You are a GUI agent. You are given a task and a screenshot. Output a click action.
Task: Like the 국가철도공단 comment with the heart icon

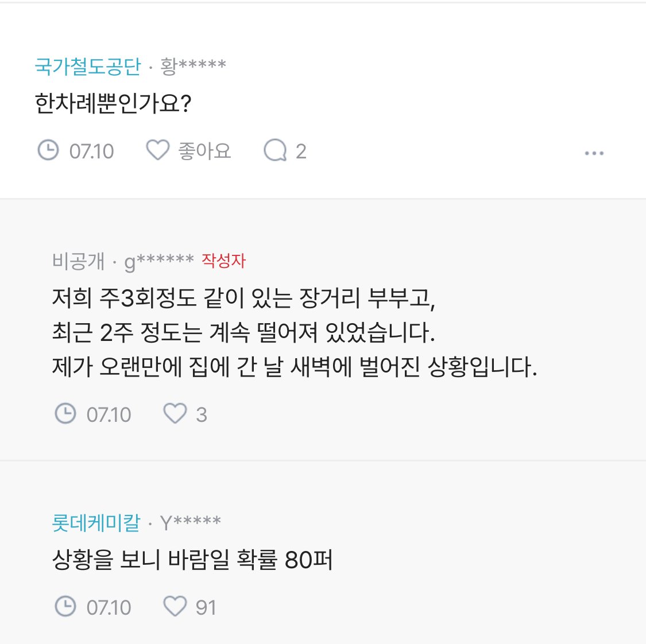tap(157, 150)
